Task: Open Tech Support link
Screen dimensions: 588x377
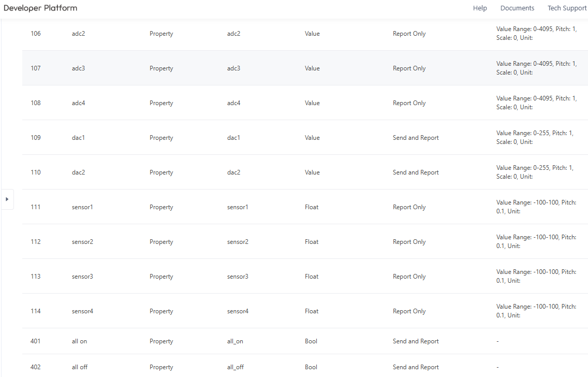Action: point(567,8)
